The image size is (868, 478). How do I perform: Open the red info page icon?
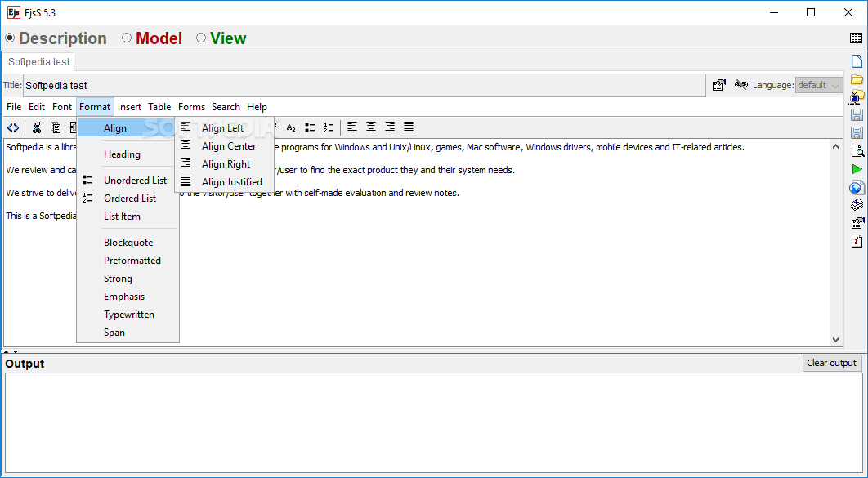[x=857, y=242]
